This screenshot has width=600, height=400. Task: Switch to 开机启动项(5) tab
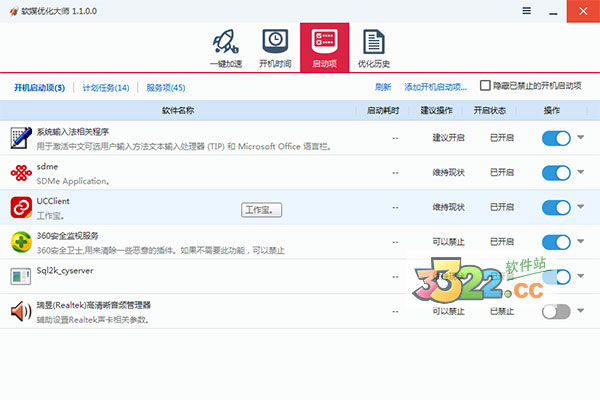[39, 88]
